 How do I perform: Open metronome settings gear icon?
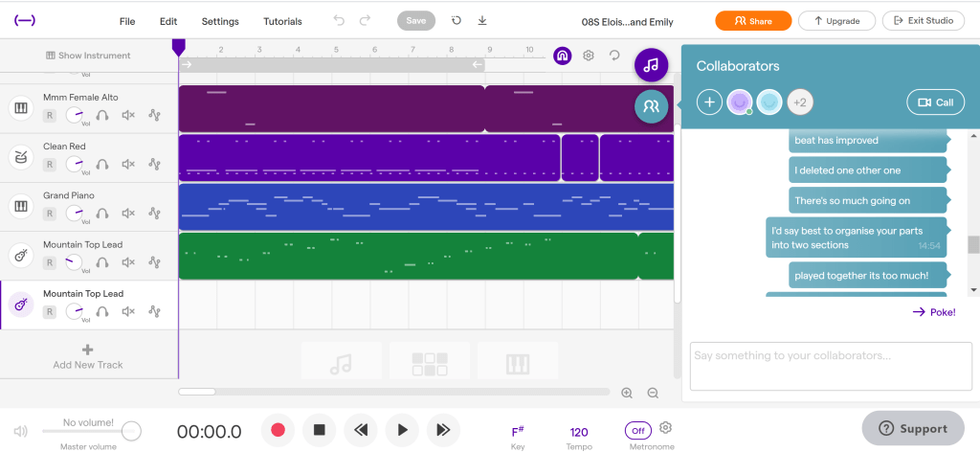point(666,428)
